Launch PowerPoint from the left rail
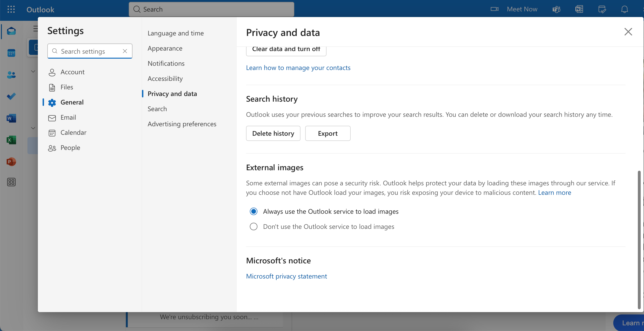 tap(11, 162)
